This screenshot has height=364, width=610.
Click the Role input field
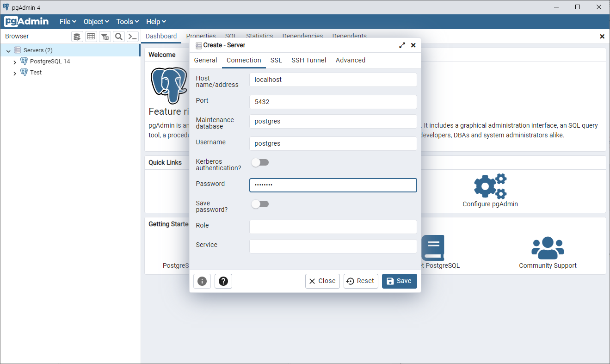[x=333, y=227]
